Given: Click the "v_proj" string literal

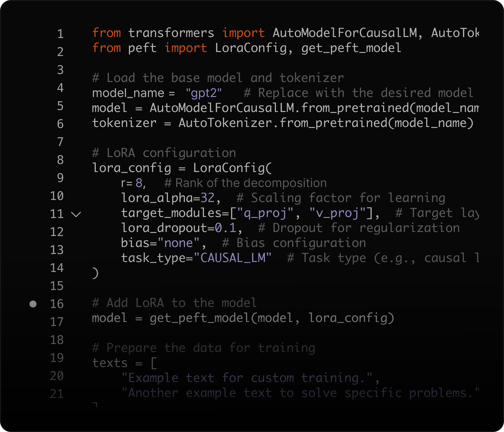Looking at the screenshot, I should pos(337,213).
